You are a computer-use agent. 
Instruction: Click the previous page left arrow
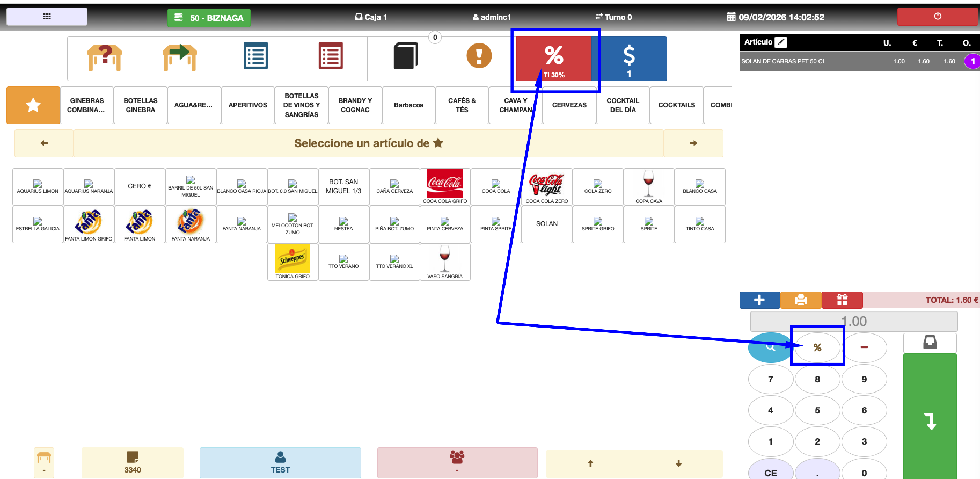44,143
